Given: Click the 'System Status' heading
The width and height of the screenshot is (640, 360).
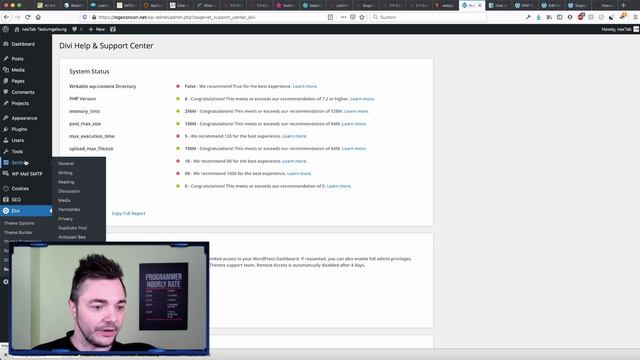Looking at the screenshot, I should click(89, 71).
